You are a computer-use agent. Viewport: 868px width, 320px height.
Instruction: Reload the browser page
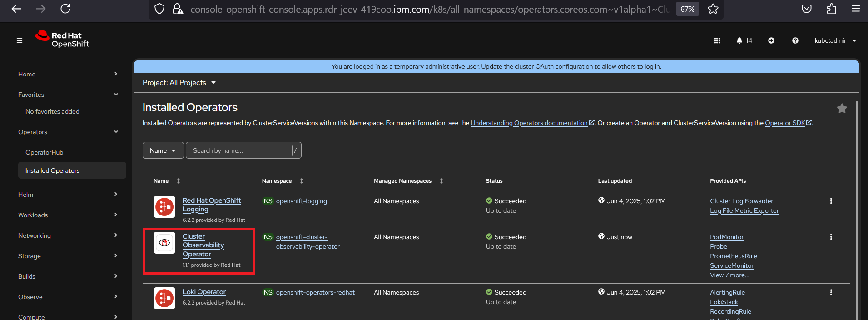65,9
